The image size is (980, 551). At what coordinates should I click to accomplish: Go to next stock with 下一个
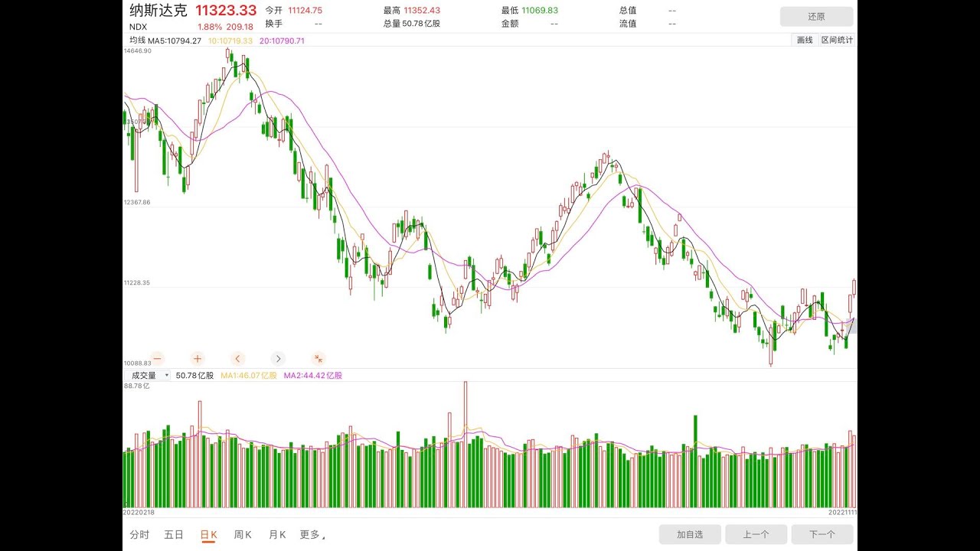click(x=822, y=534)
